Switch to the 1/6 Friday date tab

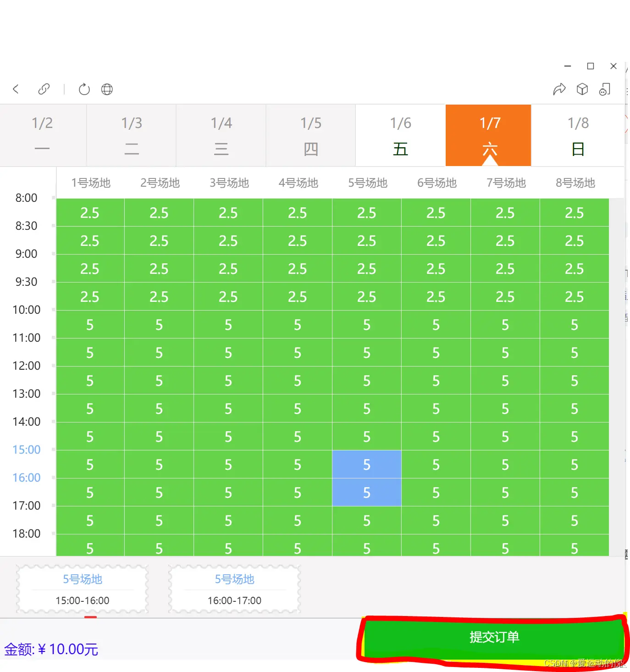click(400, 135)
